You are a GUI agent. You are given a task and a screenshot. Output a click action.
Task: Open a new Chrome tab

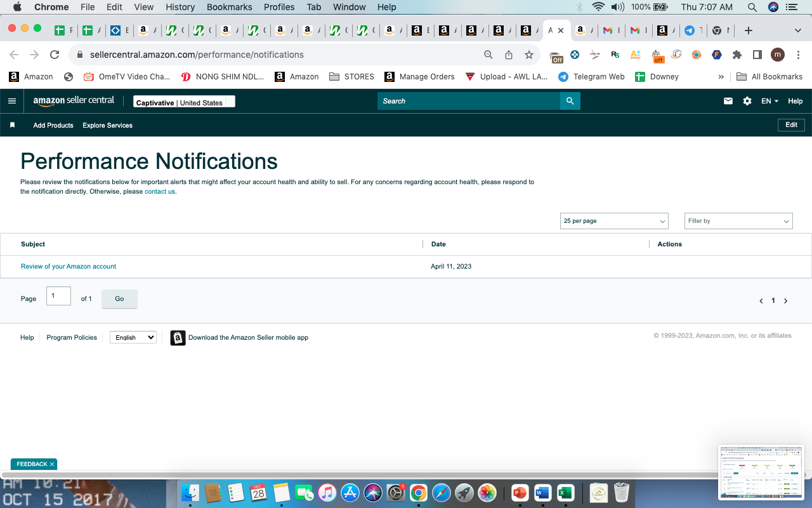[749, 30]
